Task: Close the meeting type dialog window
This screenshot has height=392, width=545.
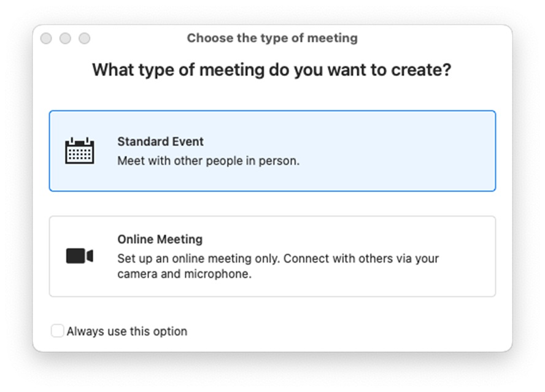Action: tap(46, 39)
